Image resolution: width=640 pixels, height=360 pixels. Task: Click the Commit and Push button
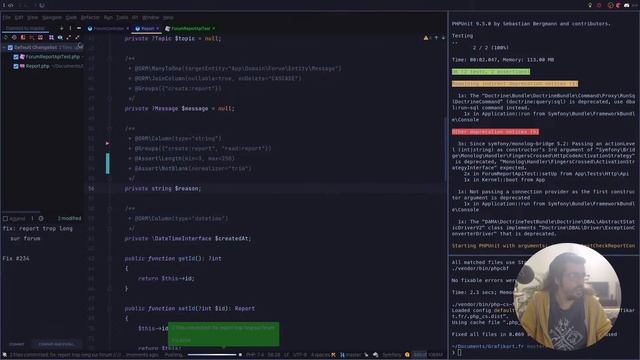(x=56, y=344)
